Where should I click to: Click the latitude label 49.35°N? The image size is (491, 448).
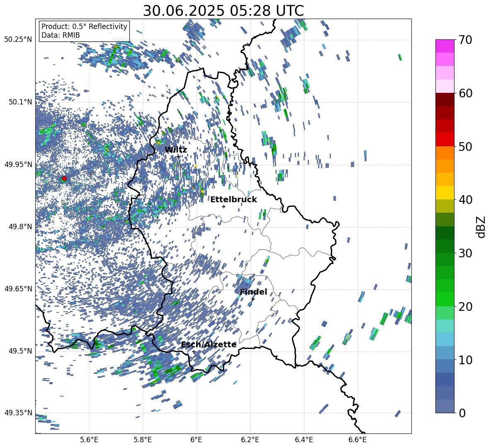[x=18, y=413]
